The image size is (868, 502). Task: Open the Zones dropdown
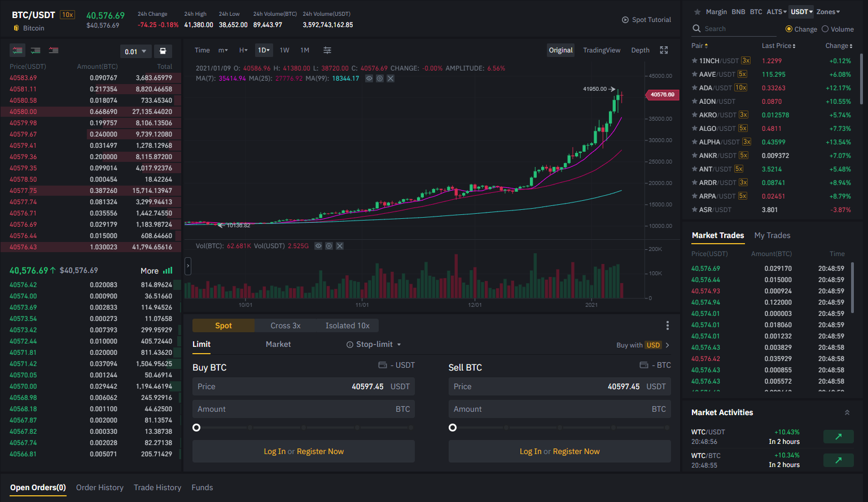(828, 12)
